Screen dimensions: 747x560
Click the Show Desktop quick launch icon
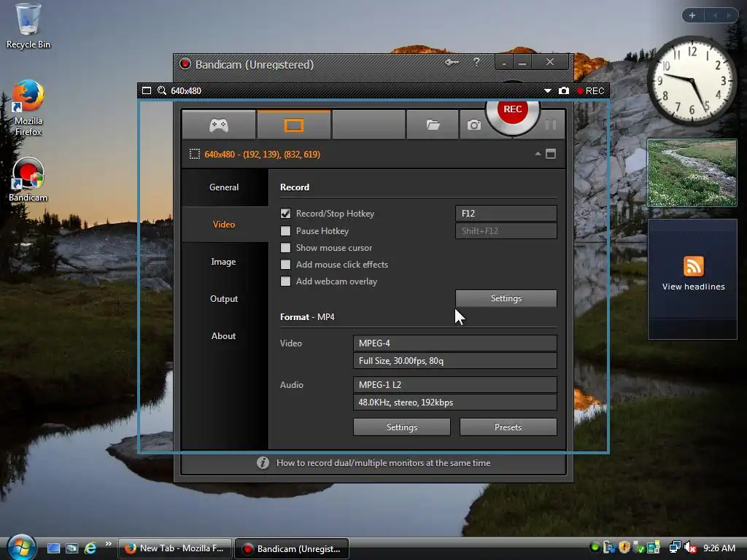pyautogui.click(x=53, y=548)
